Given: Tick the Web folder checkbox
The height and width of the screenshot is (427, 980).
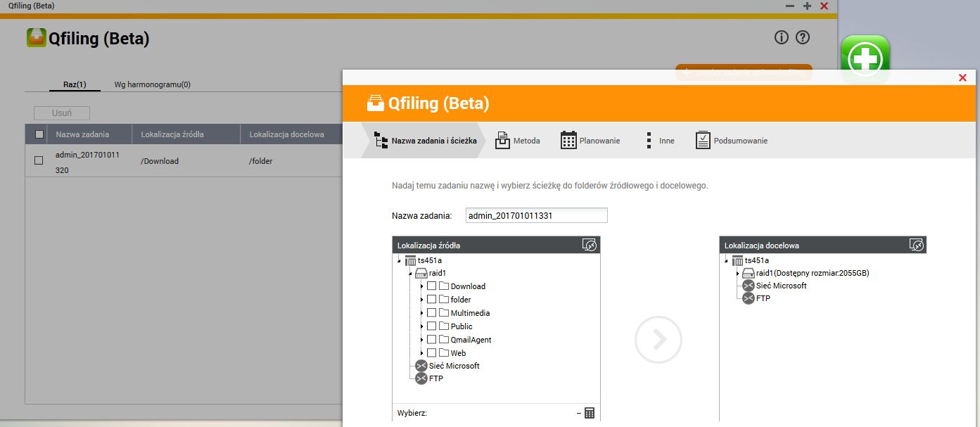Looking at the screenshot, I should click(431, 353).
